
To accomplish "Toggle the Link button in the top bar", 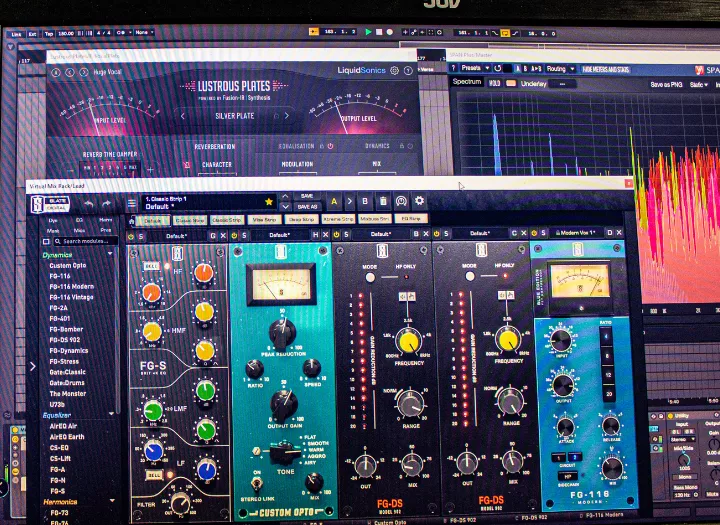I will coord(17,34).
